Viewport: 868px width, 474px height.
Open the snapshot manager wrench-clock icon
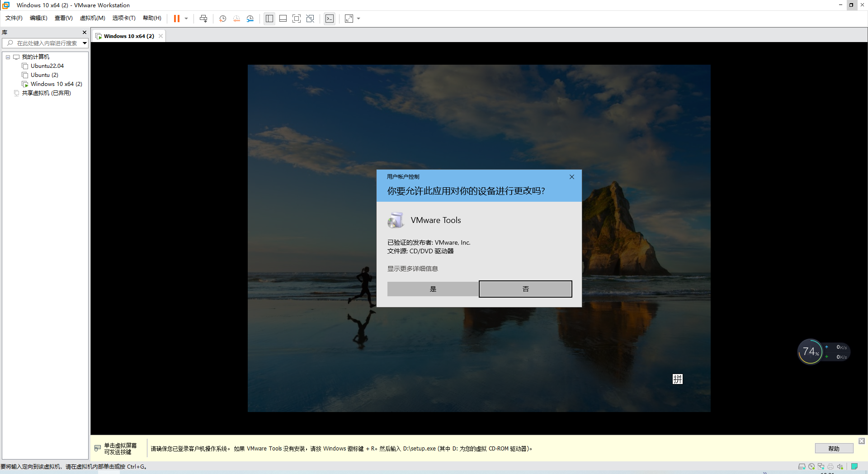click(x=250, y=19)
